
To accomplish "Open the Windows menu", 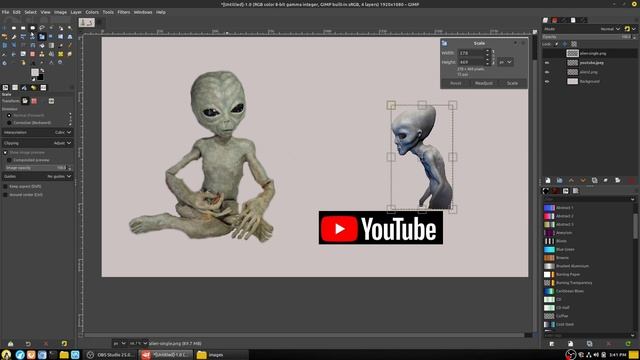I will (143, 12).
